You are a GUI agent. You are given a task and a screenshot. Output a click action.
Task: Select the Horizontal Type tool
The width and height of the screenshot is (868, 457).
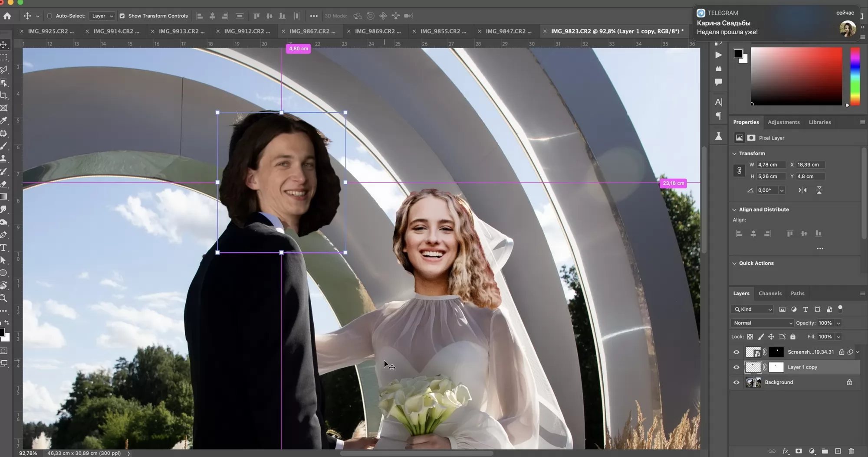pos(4,248)
